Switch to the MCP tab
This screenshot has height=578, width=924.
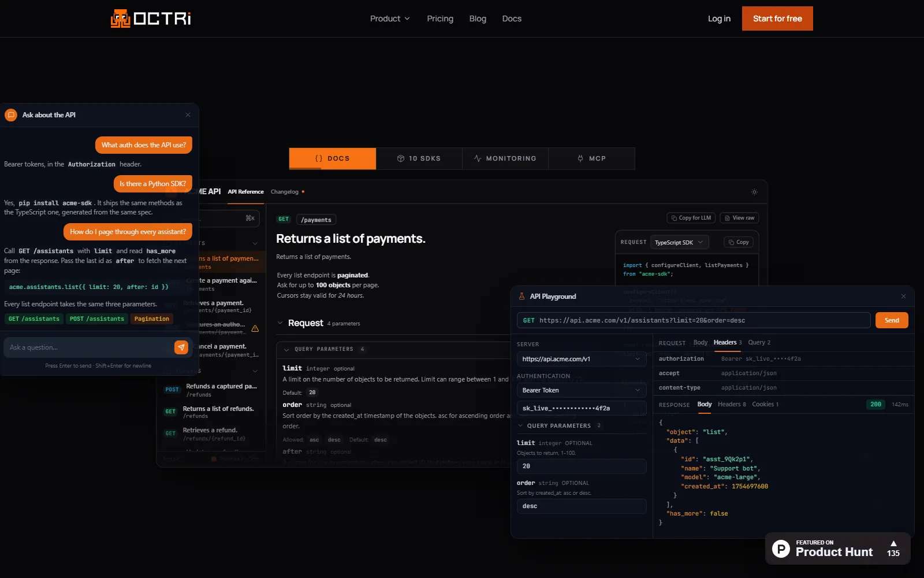[591, 158]
